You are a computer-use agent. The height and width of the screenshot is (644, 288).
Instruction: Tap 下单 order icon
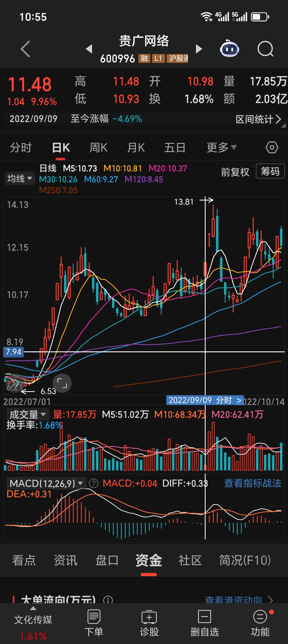coord(94,623)
